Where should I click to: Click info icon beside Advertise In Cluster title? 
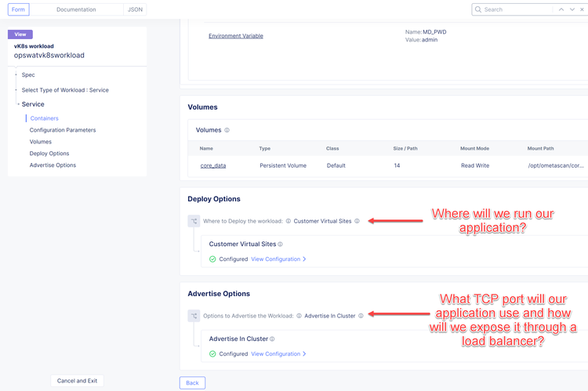[272, 339]
